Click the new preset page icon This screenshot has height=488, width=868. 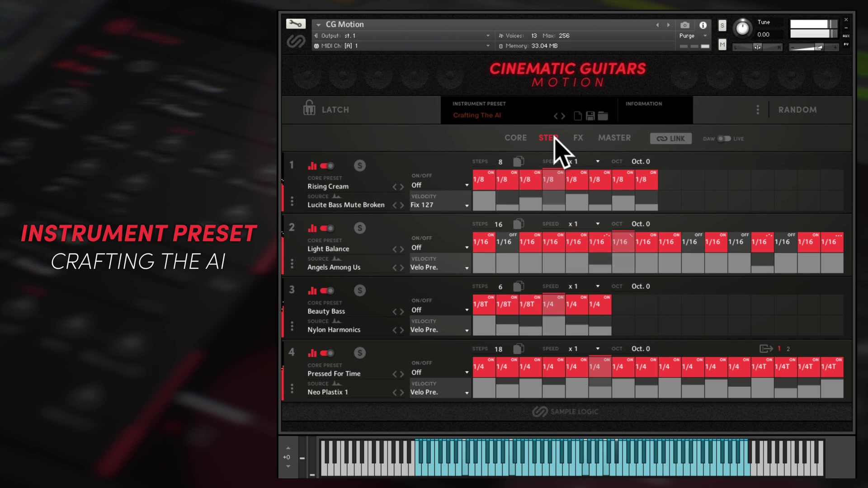[x=578, y=116]
